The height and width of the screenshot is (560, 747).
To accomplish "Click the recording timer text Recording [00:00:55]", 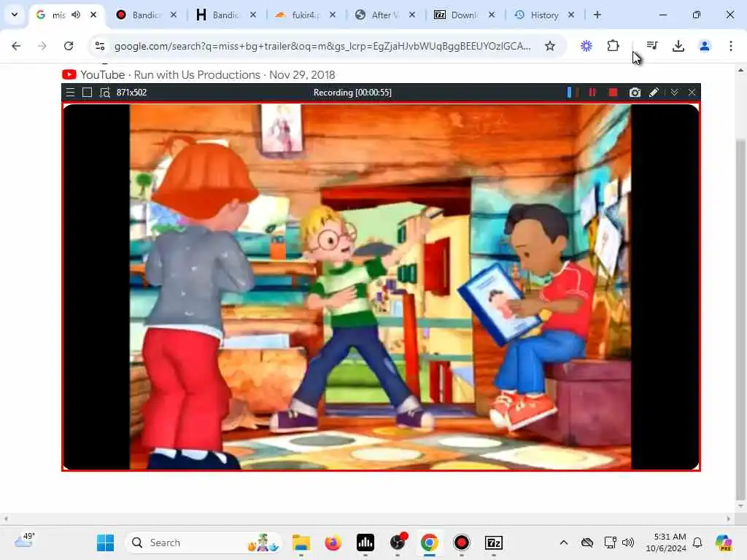I will pyautogui.click(x=352, y=93).
